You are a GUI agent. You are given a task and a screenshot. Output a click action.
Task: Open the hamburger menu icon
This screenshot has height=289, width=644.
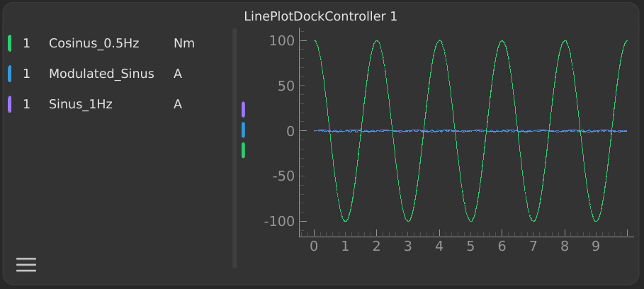pyautogui.click(x=26, y=265)
